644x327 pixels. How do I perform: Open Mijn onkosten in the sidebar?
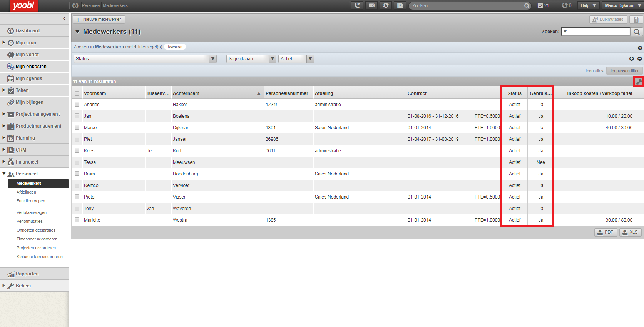pos(35,67)
